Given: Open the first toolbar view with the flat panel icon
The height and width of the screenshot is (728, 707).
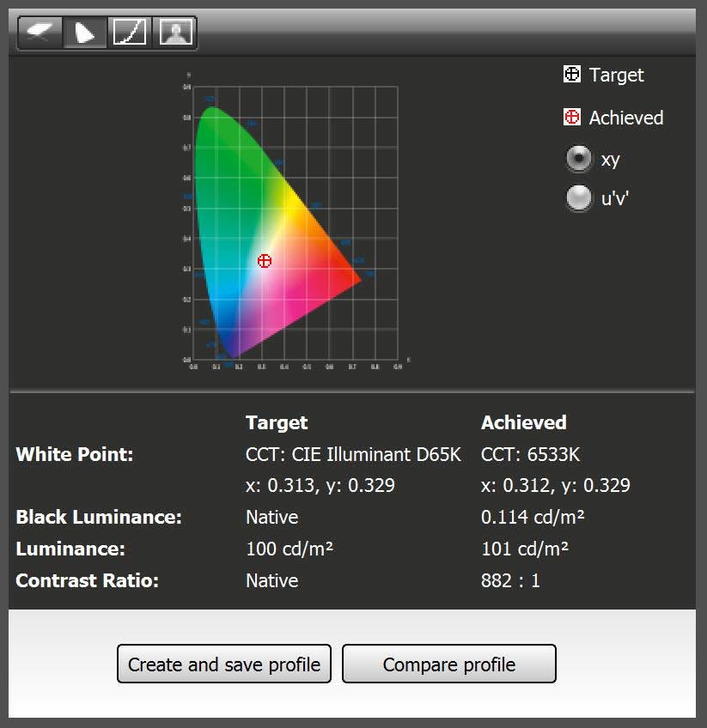Looking at the screenshot, I should [x=40, y=33].
